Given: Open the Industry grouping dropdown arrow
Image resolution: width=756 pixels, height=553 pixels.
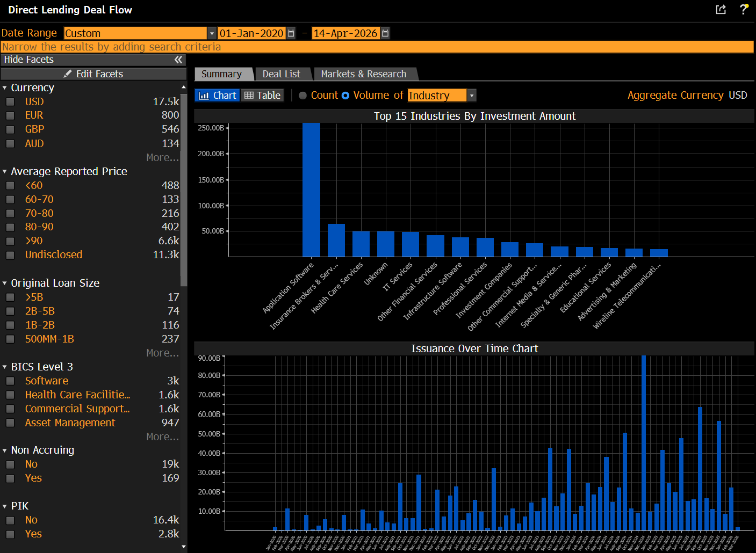Looking at the screenshot, I should (x=471, y=96).
